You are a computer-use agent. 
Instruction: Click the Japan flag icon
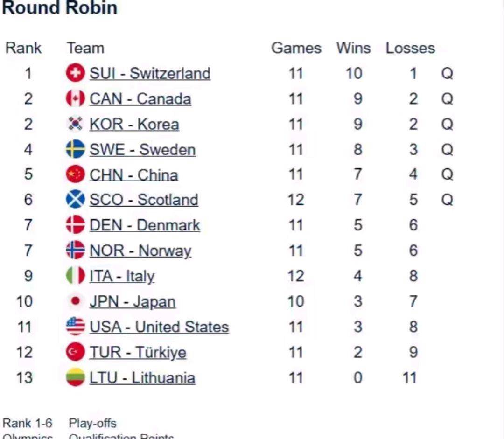click(x=75, y=301)
